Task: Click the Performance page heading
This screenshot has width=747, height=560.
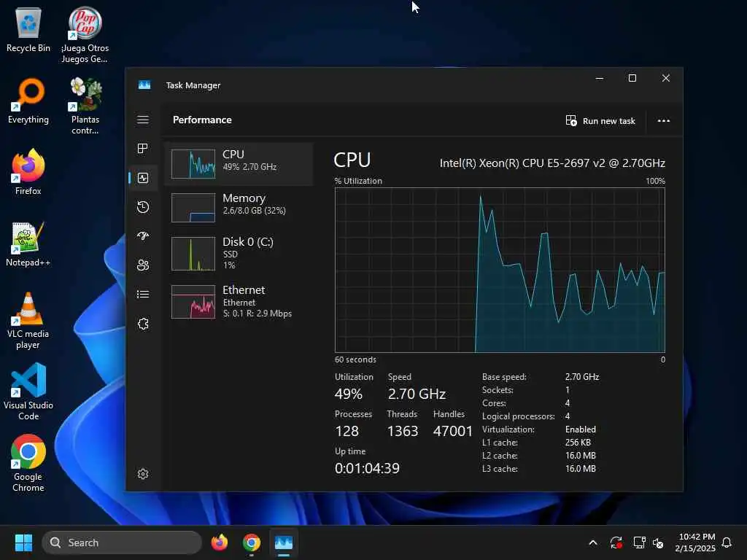Action: point(202,120)
